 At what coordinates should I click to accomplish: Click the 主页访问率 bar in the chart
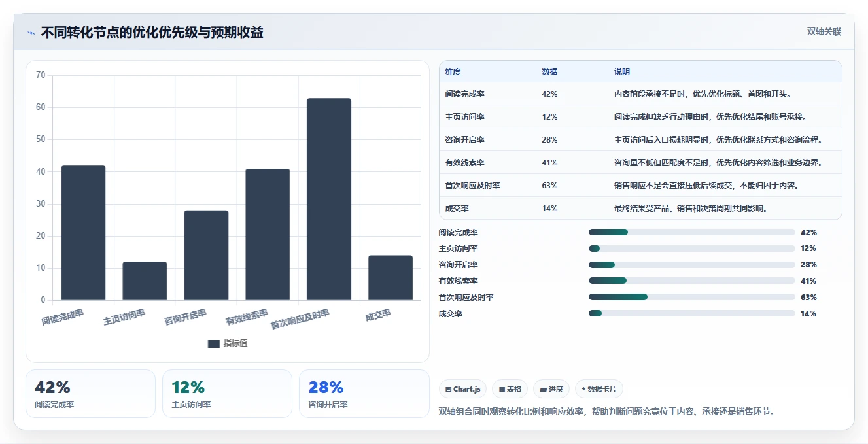(145, 281)
